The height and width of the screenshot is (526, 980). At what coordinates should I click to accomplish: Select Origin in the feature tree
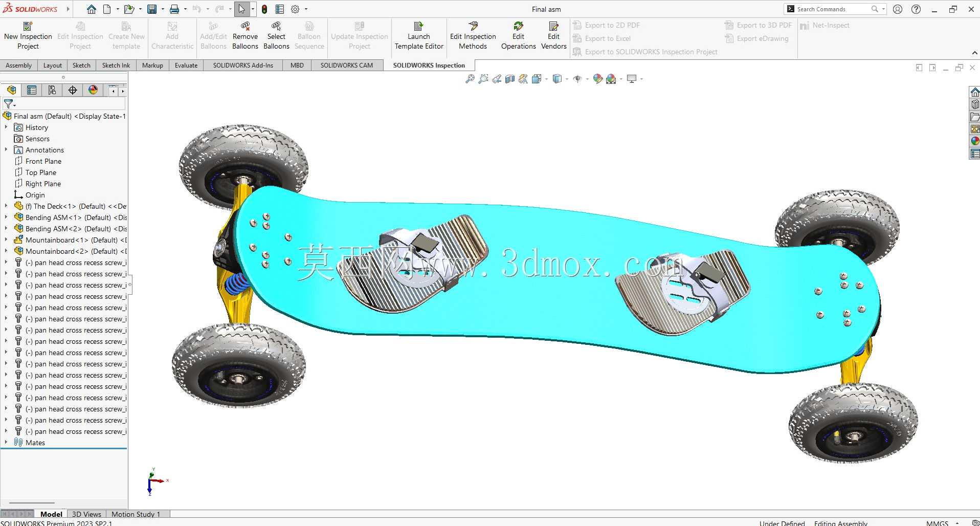pos(35,195)
